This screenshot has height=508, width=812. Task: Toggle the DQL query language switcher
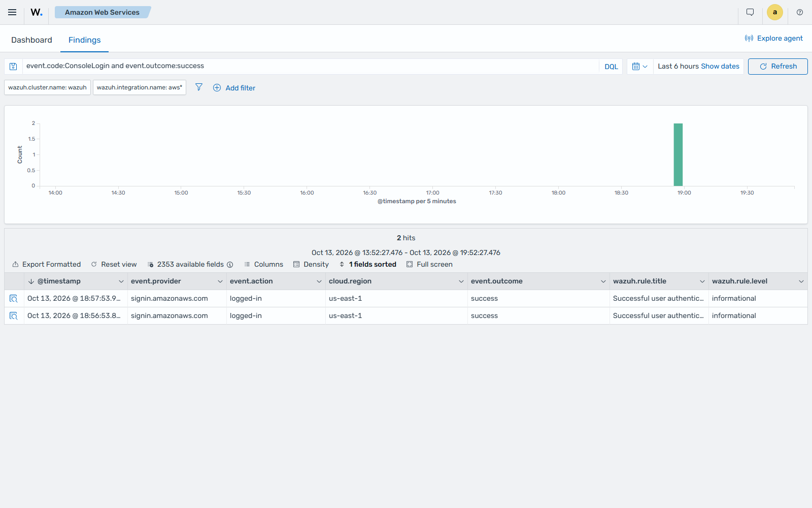tap(611, 67)
